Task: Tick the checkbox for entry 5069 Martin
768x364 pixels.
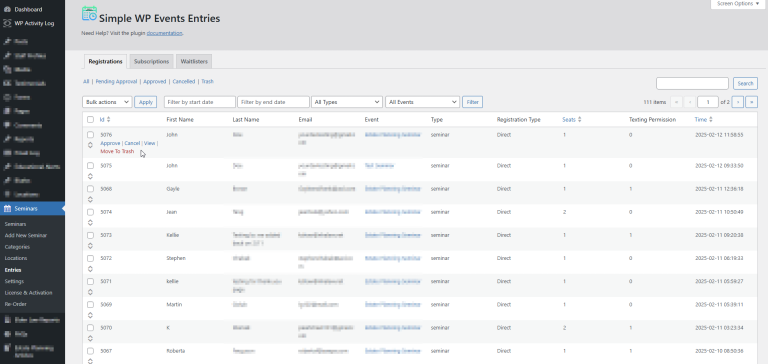Action: [x=90, y=305]
